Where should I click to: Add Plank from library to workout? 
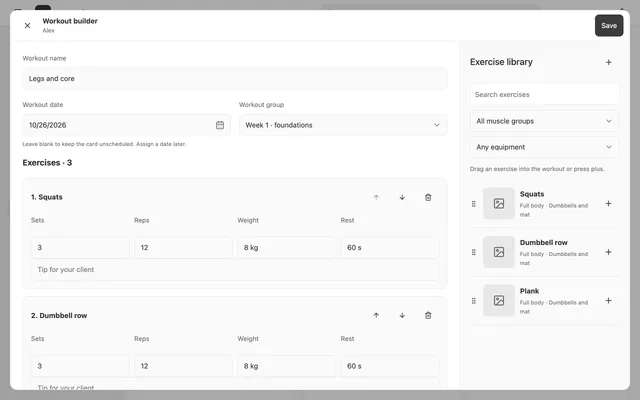(x=608, y=300)
